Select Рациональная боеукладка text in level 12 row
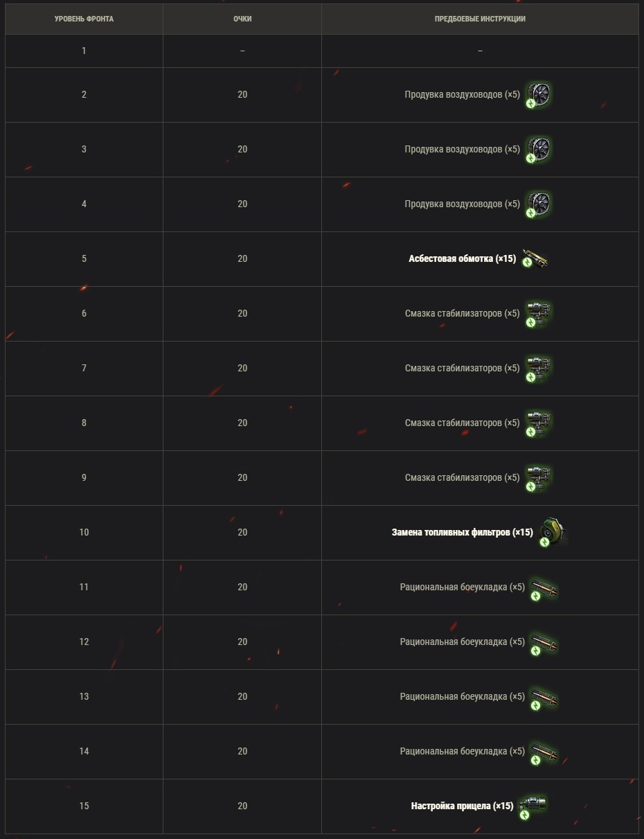 (x=454, y=642)
